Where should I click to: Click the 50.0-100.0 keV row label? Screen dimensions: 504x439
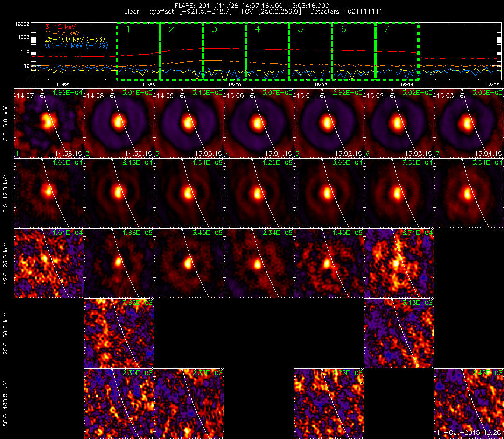click(6, 404)
